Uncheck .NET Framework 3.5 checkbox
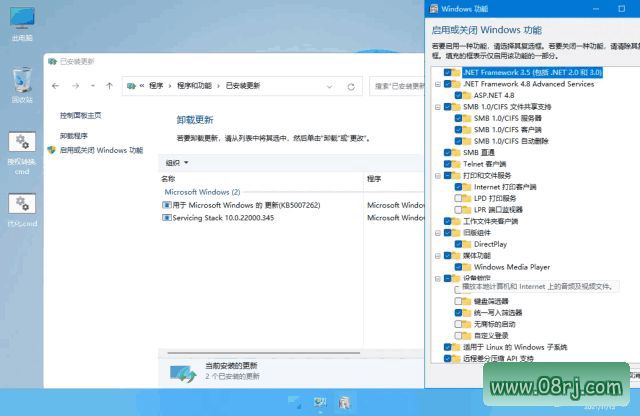640x416 pixels. tap(447, 72)
